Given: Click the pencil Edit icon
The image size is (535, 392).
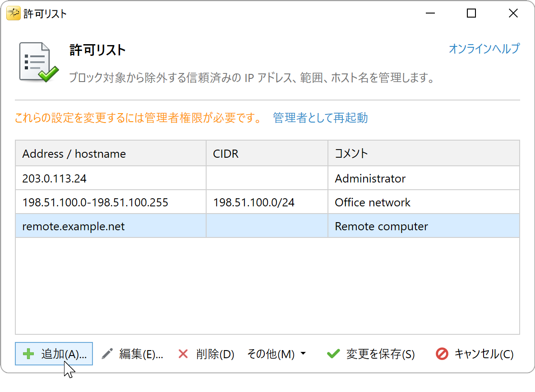Looking at the screenshot, I should click(x=107, y=354).
